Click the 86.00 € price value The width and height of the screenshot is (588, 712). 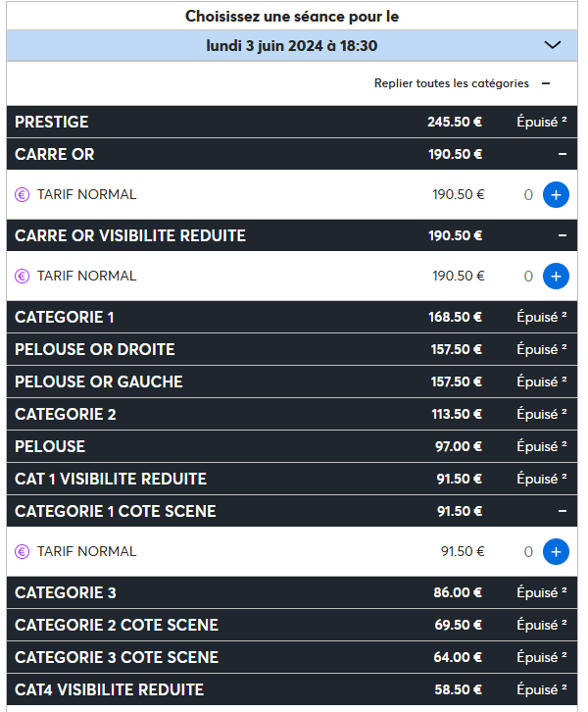pyautogui.click(x=458, y=592)
